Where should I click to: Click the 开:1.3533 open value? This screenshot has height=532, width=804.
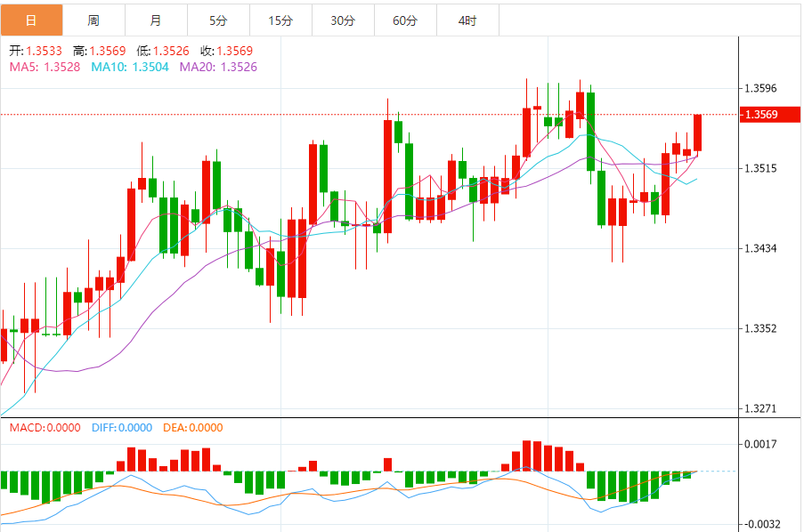click(x=36, y=51)
